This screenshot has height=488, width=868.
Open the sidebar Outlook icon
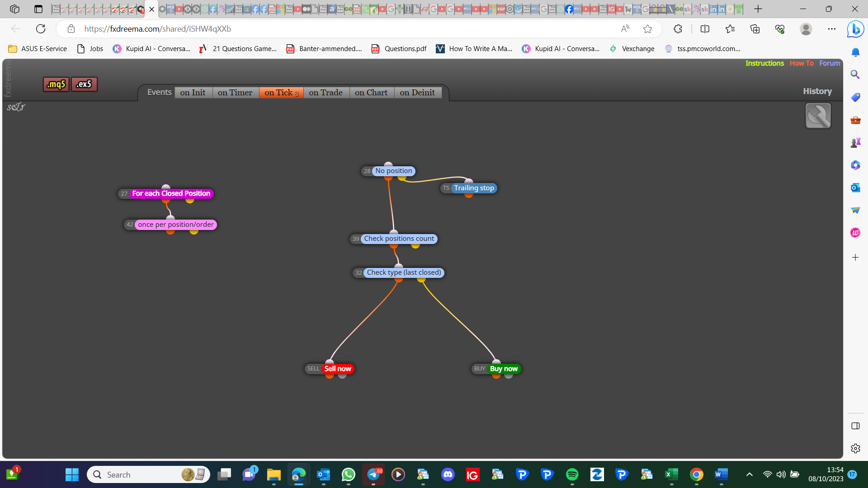(855, 188)
